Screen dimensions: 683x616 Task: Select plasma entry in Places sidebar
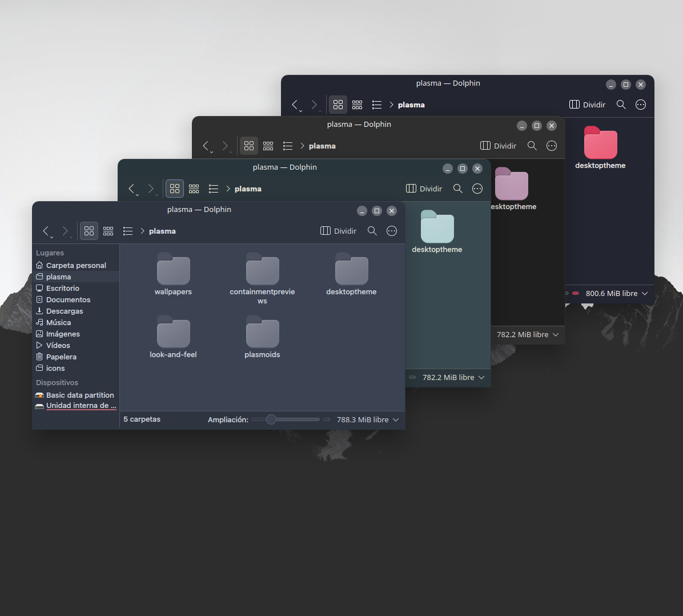tap(76, 277)
